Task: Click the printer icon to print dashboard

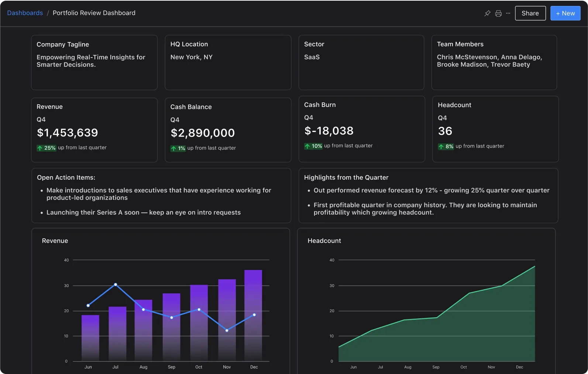Action: 498,13
